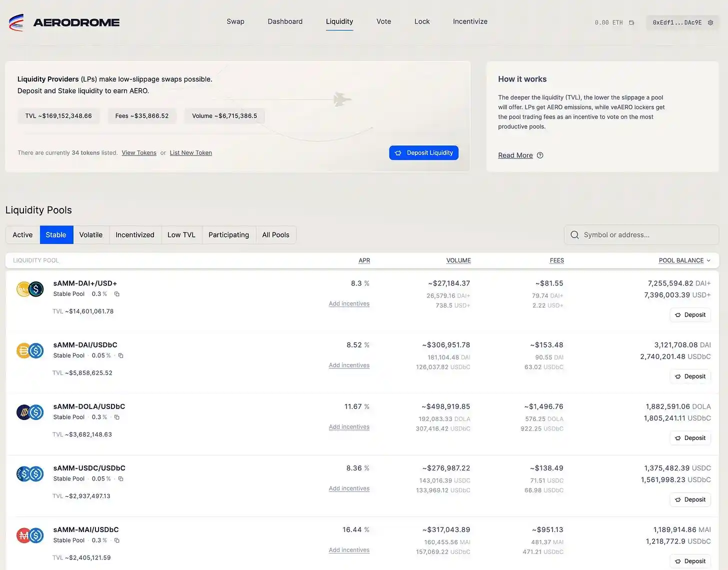Click the help icon beside Read More
This screenshot has height=570, width=728.
(x=540, y=155)
